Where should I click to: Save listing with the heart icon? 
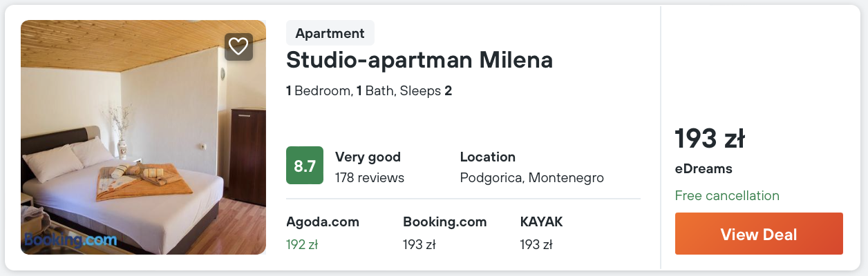click(238, 47)
